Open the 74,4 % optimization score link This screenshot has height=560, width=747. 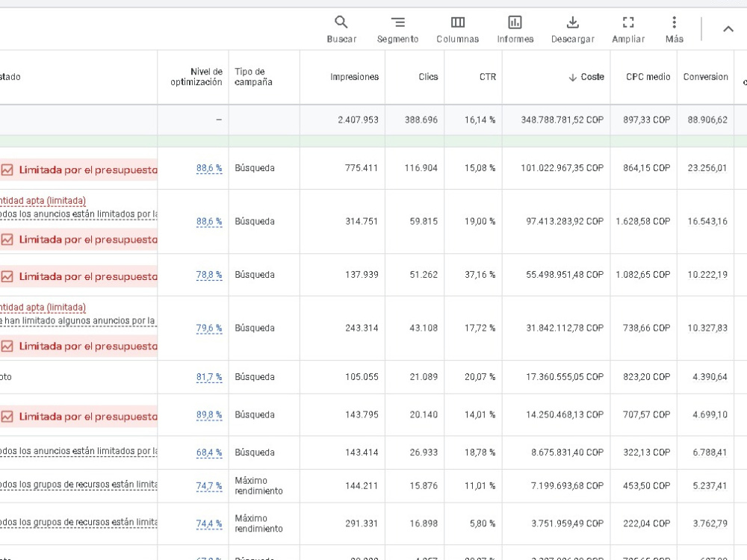(209, 524)
